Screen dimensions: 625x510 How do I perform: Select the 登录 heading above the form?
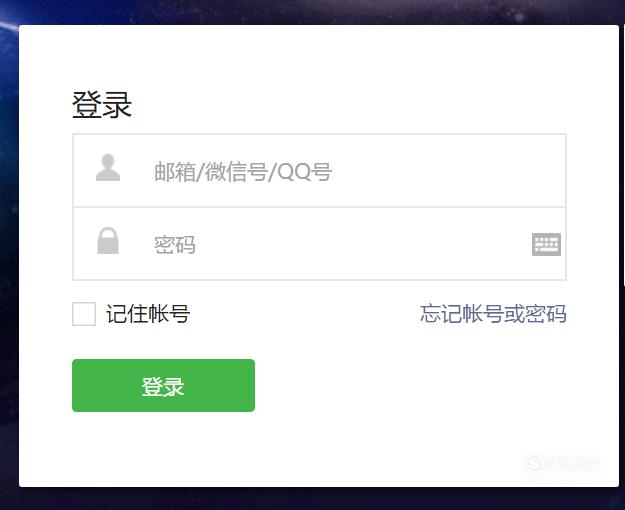[x=102, y=104]
